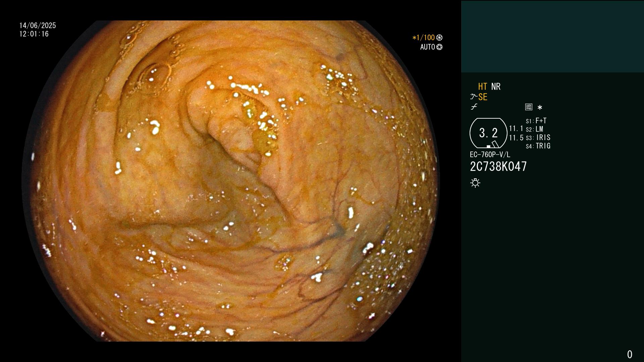Click the S2: LM switch assignment
Image resolution: width=644 pixels, height=362 pixels.
pos(535,129)
